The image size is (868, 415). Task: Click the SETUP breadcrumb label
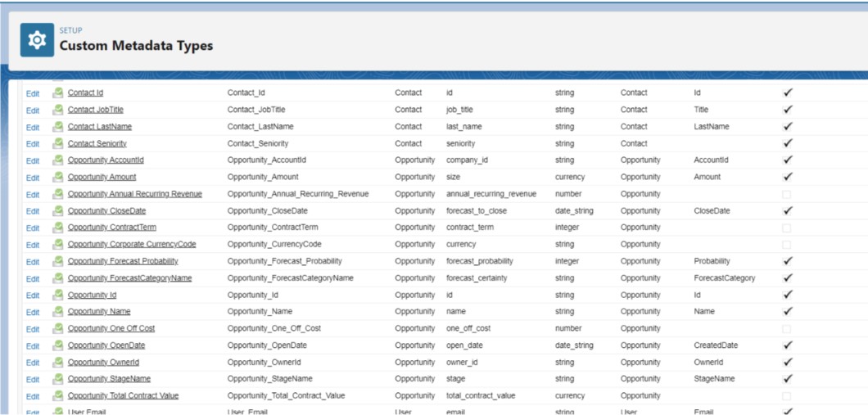[71, 30]
